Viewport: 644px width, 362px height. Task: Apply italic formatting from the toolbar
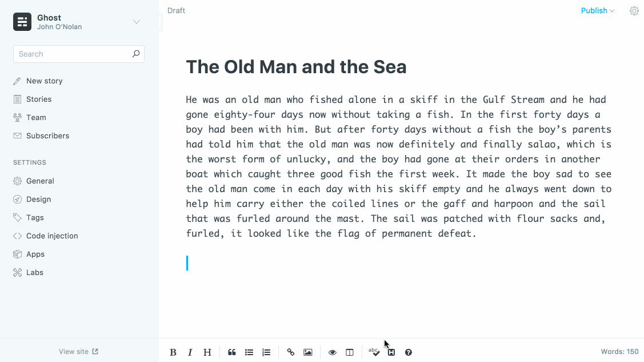[x=190, y=352]
